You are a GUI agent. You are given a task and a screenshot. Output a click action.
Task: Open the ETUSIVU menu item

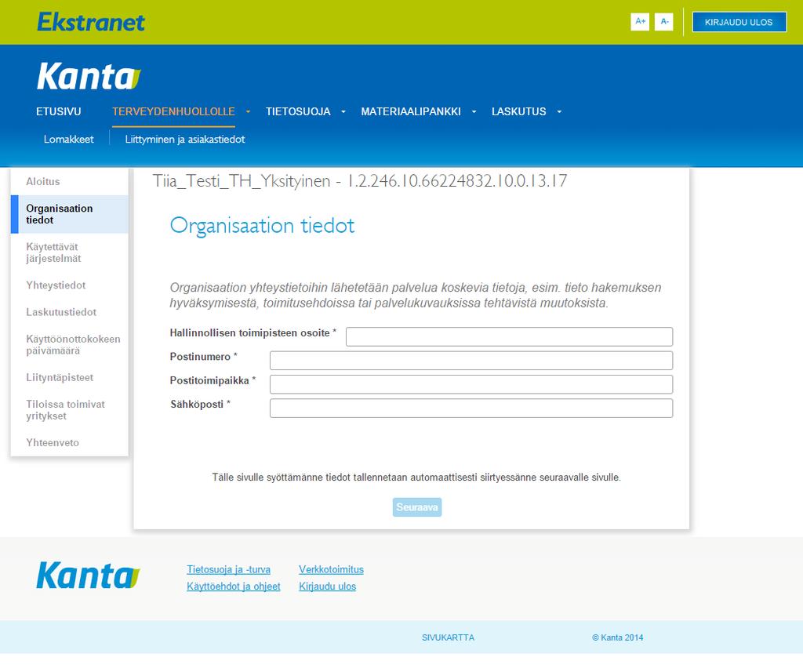(58, 111)
